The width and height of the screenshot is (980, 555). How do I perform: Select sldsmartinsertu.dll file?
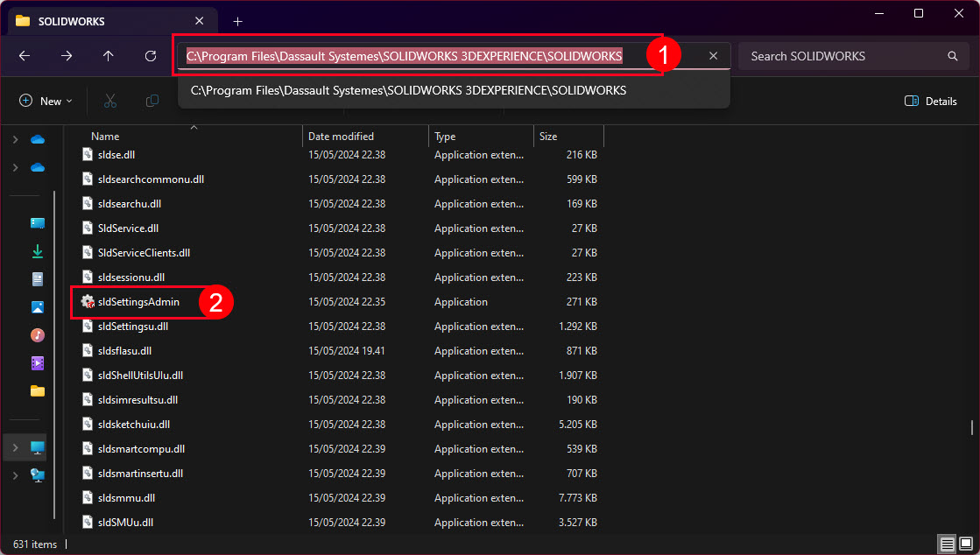coord(140,473)
